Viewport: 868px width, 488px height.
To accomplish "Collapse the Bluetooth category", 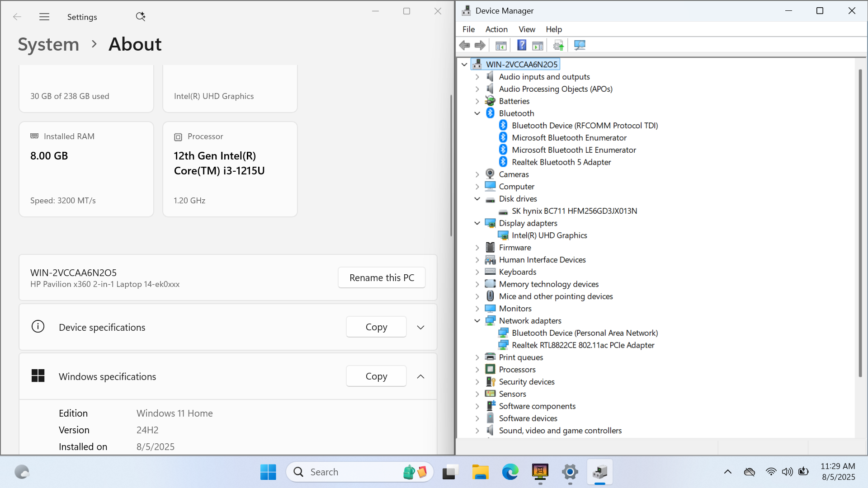I will coord(477,113).
